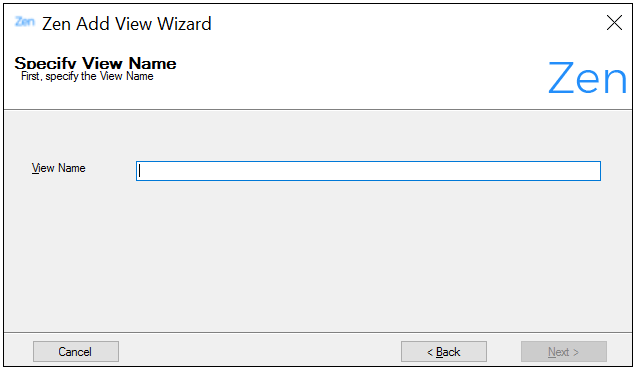
Task: Click the large blue Zen logo
Action: [x=587, y=78]
